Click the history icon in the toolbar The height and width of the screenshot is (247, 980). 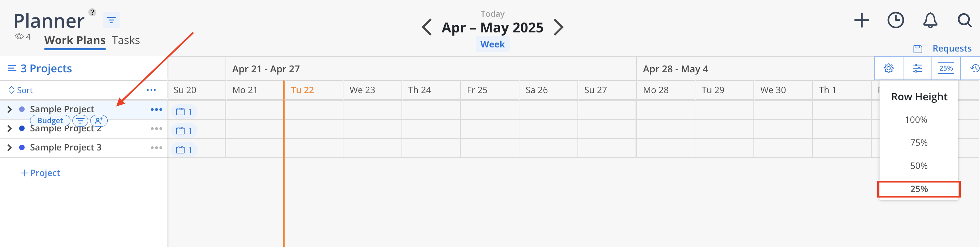point(974,68)
